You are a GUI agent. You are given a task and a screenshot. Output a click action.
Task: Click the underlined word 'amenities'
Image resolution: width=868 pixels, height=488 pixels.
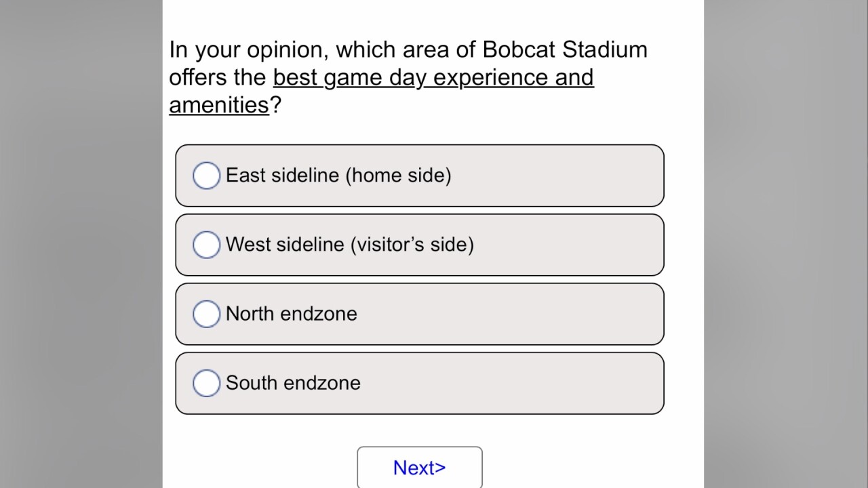[x=219, y=106]
